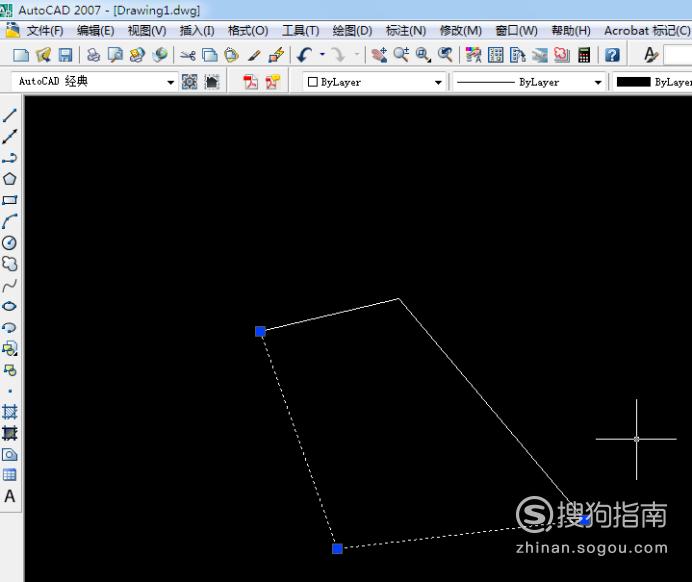Open the 修改(M) menu
Viewport: 692px width, 582px height.
[x=460, y=30]
